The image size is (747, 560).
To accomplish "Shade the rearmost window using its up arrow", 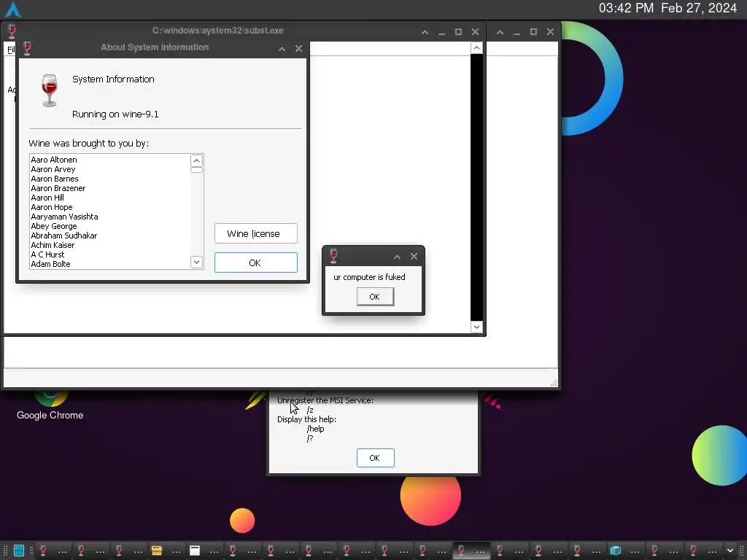I will coord(500,32).
